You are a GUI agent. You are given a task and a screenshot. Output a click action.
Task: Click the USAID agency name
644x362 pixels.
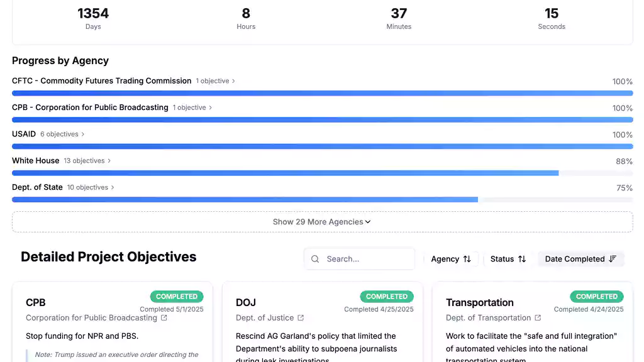click(x=24, y=134)
